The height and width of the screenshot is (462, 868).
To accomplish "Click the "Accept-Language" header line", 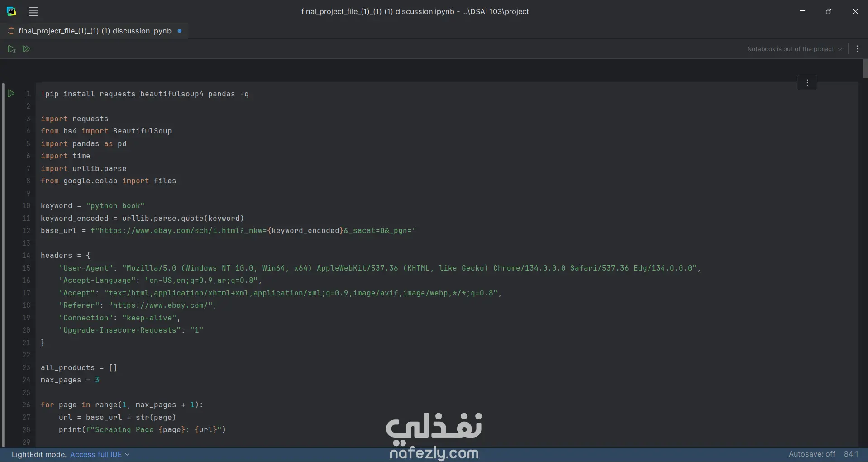I will click(161, 281).
